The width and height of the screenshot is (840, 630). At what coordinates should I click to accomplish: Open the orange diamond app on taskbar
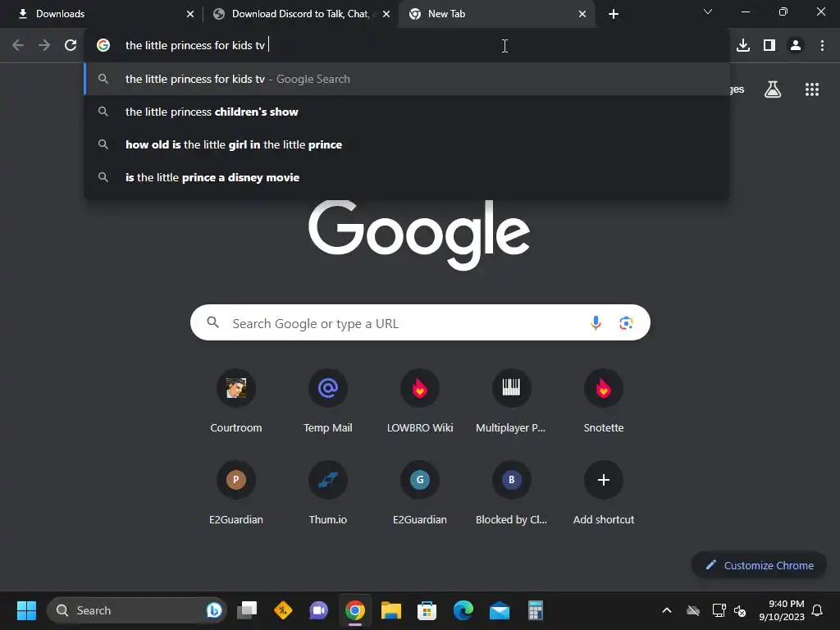[x=283, y=610]
